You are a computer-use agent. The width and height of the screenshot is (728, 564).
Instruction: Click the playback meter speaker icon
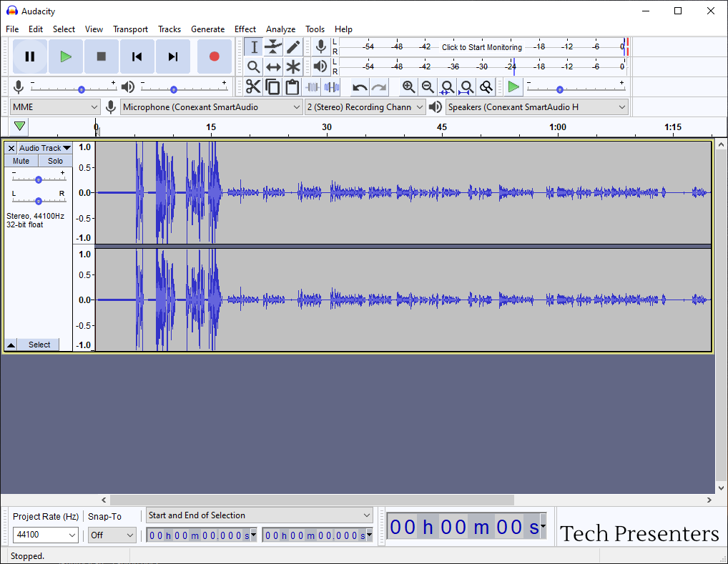(x=320, y=67)
